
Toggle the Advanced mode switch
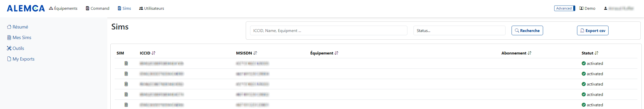[565, 8]
